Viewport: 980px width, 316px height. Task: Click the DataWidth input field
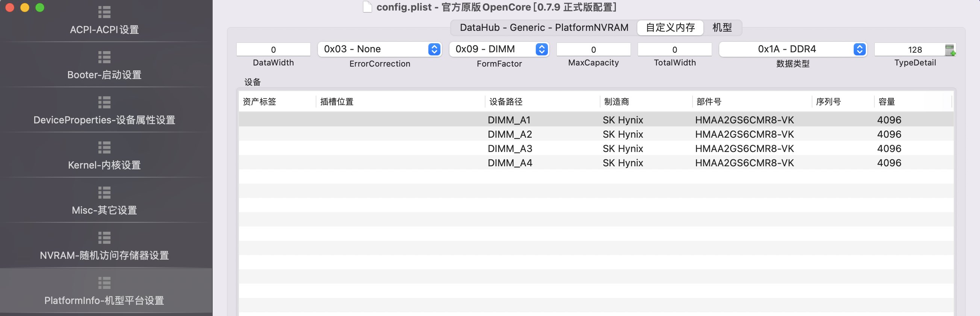[x=273, y=50]
